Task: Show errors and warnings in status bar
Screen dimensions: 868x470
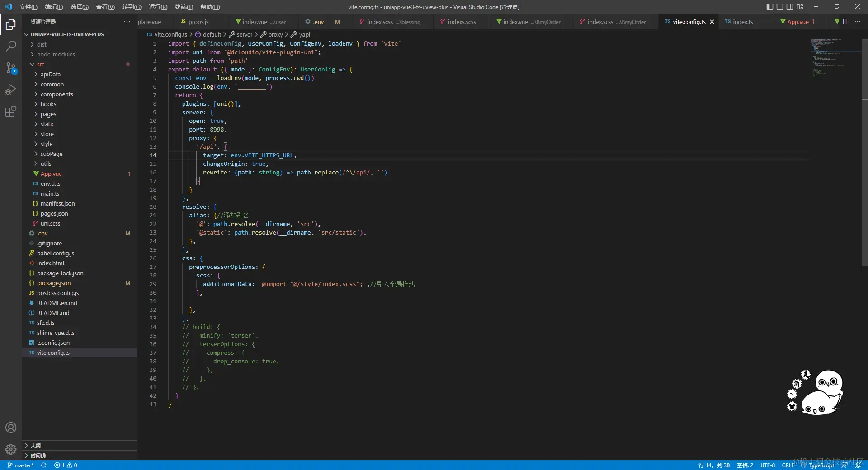Action: [x=66, y=465]
